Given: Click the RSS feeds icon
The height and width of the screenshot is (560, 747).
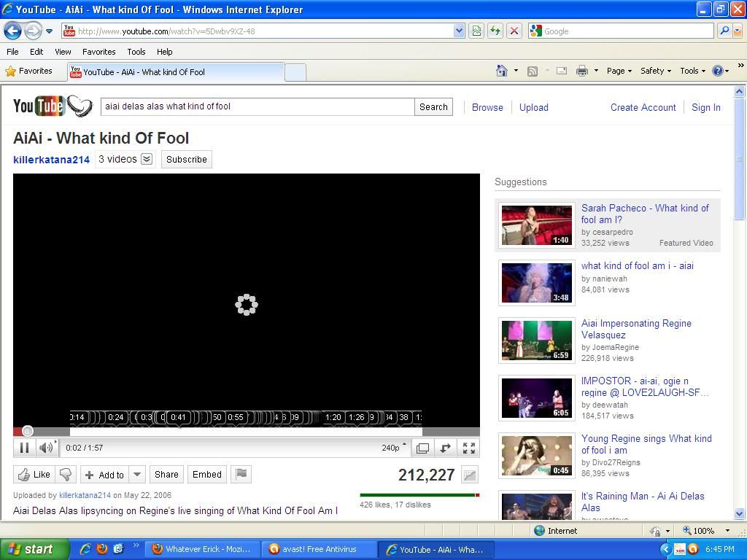Looking at the screenshot, I should click(532, 71).
